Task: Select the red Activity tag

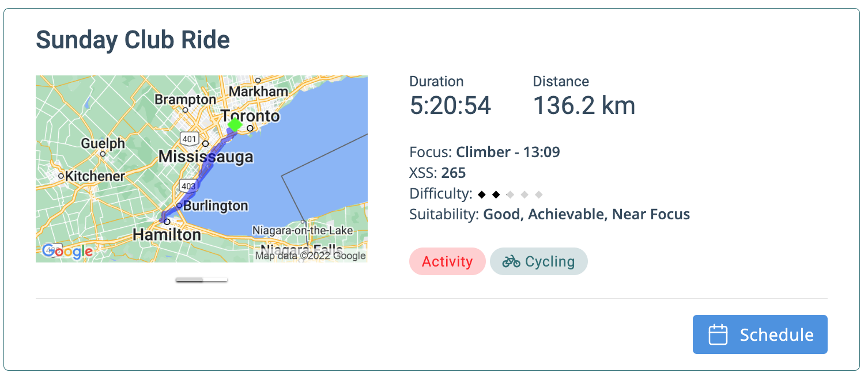Action: [447, 262]
